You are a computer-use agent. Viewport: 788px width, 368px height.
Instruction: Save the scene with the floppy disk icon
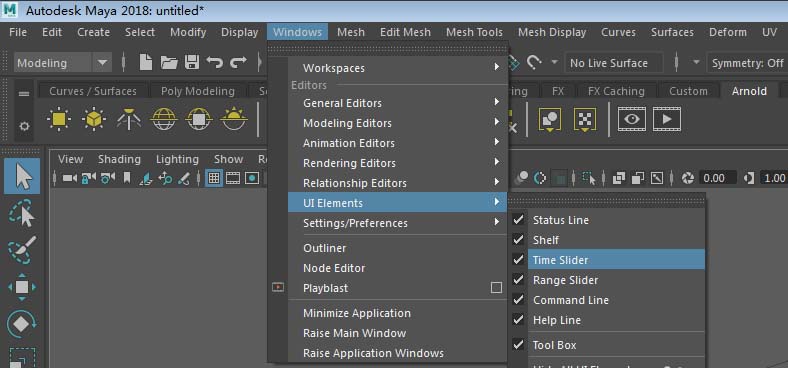[192, 62]
